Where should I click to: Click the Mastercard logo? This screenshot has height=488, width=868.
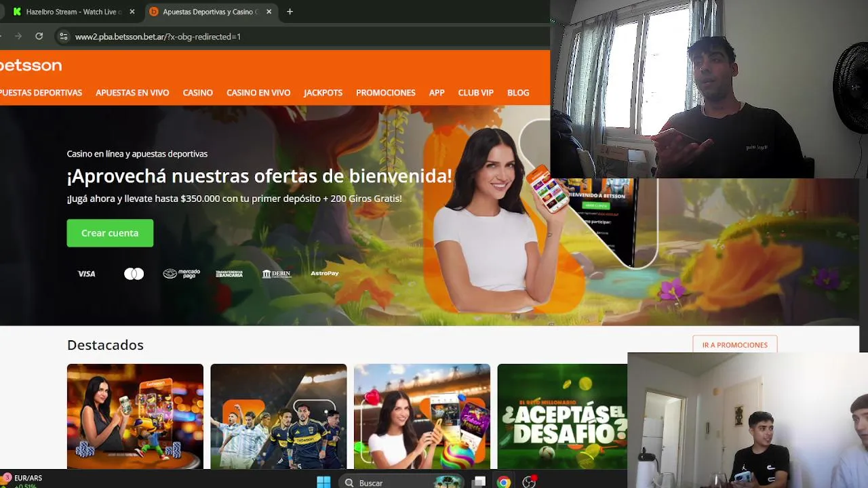coord(134,274)
